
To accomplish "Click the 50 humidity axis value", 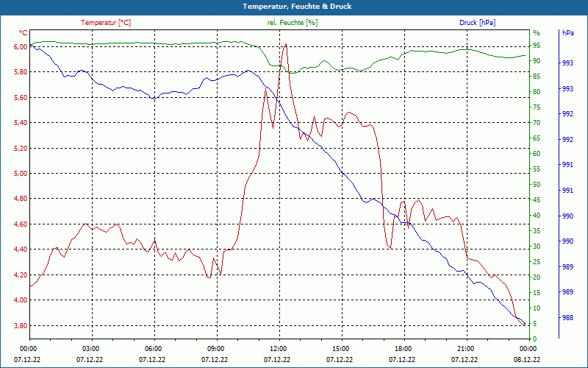I will (537, 185).
